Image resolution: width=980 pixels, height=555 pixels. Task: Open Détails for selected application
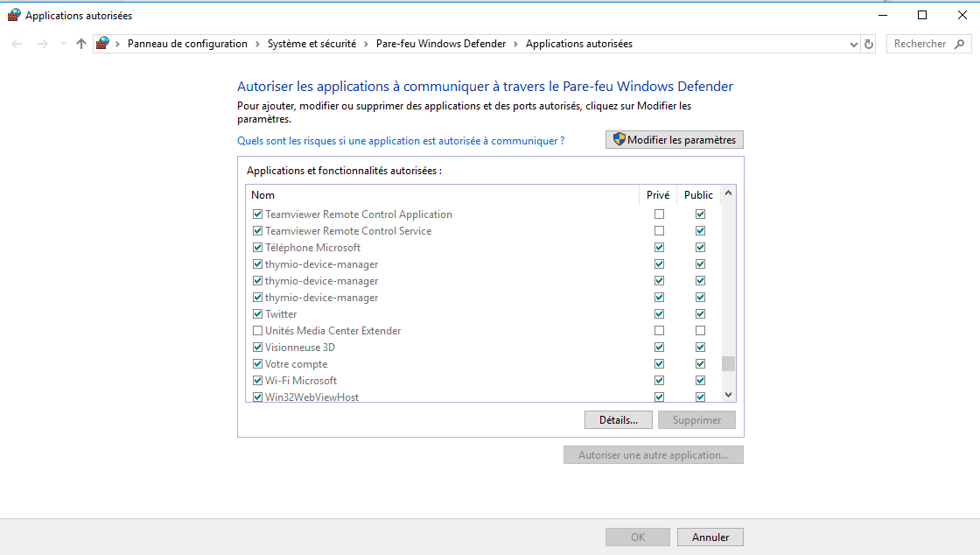point(618,420)
